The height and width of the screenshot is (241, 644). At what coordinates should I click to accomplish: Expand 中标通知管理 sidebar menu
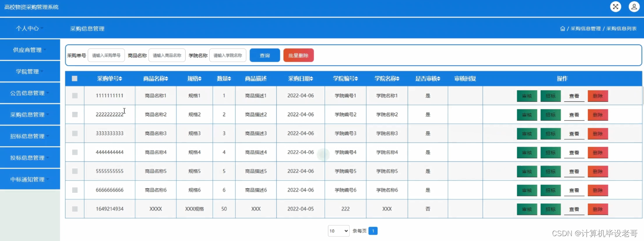coord(30,179)
